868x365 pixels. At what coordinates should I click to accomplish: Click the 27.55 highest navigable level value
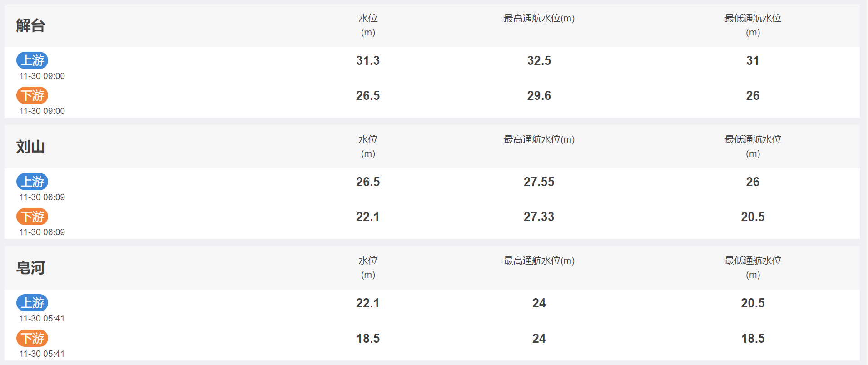point(539,182)
